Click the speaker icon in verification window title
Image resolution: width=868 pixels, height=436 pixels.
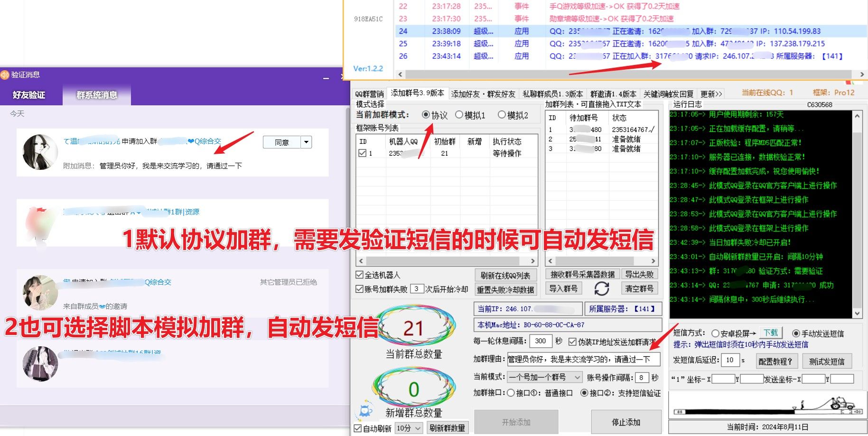click(x=5, y=75)
